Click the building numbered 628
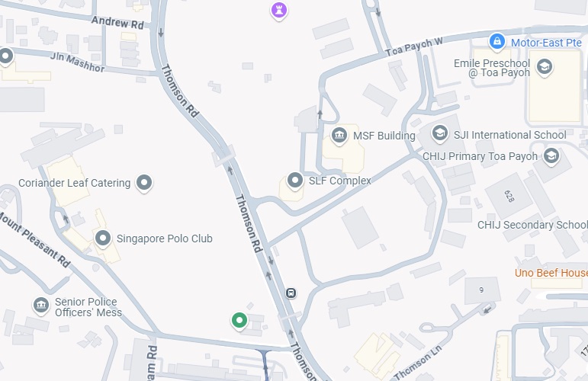The width and height of the screenshot is (588, 381). (x=509, y=196)
